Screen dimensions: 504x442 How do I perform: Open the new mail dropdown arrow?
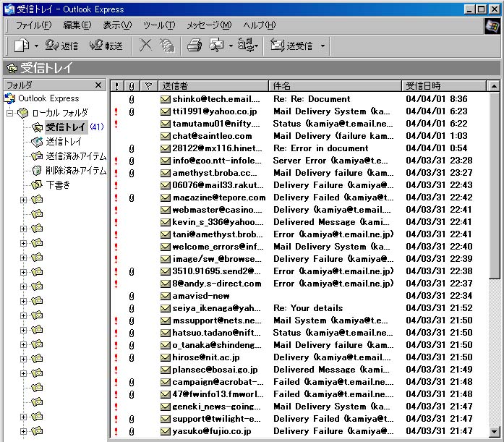(36, 46)
